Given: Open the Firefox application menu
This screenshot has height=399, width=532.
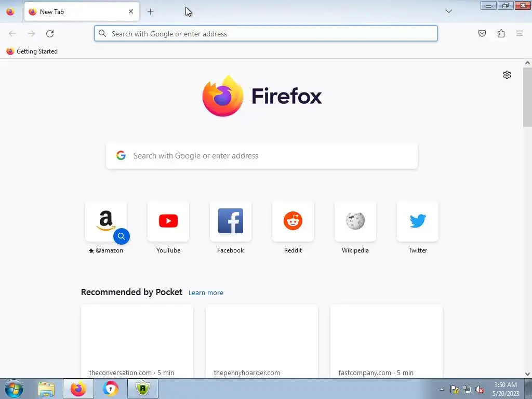Looking at the screenshot, I should 520,33.
